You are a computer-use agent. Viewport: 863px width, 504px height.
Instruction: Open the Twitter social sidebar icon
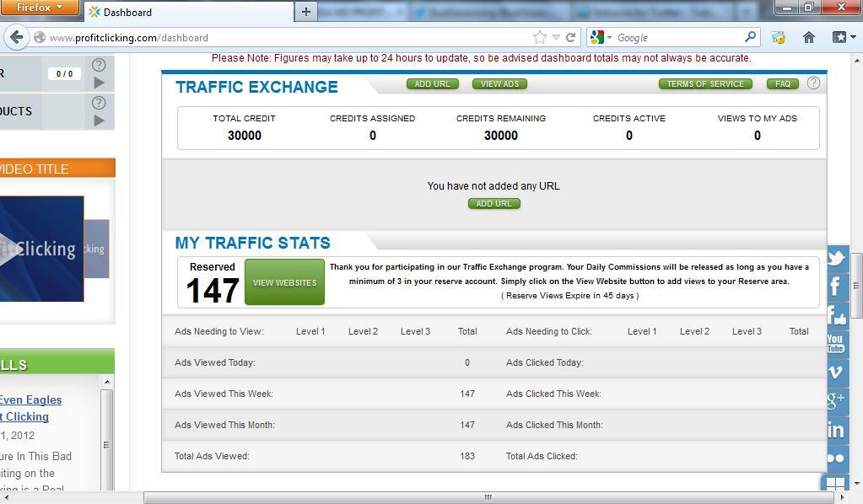[x=836, y=258]
